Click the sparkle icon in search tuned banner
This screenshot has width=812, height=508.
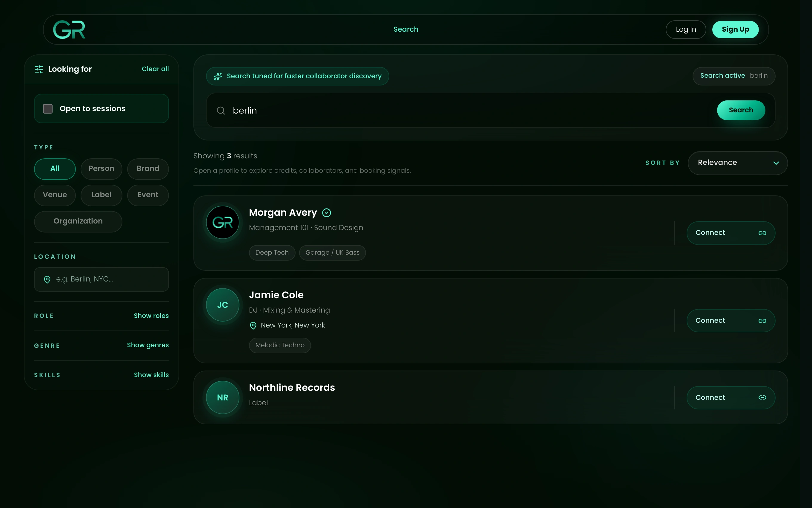coord(218,76)
